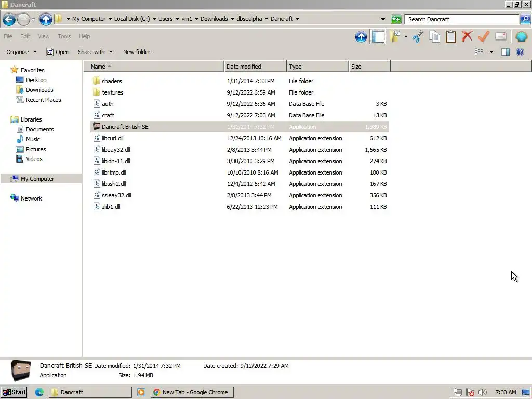Click the greyed-out Forward navigation button
The image size is (532, 399).
coord(23,19)
